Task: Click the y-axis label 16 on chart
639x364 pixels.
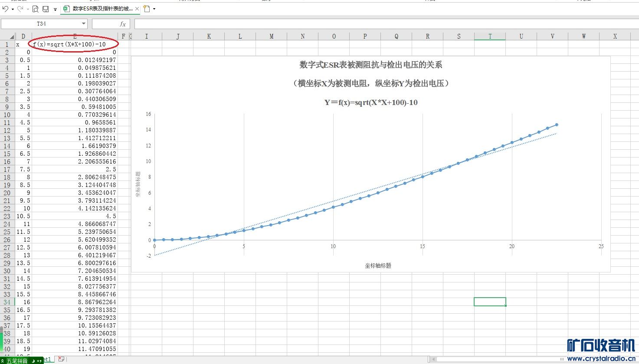Action: (148, 114)
